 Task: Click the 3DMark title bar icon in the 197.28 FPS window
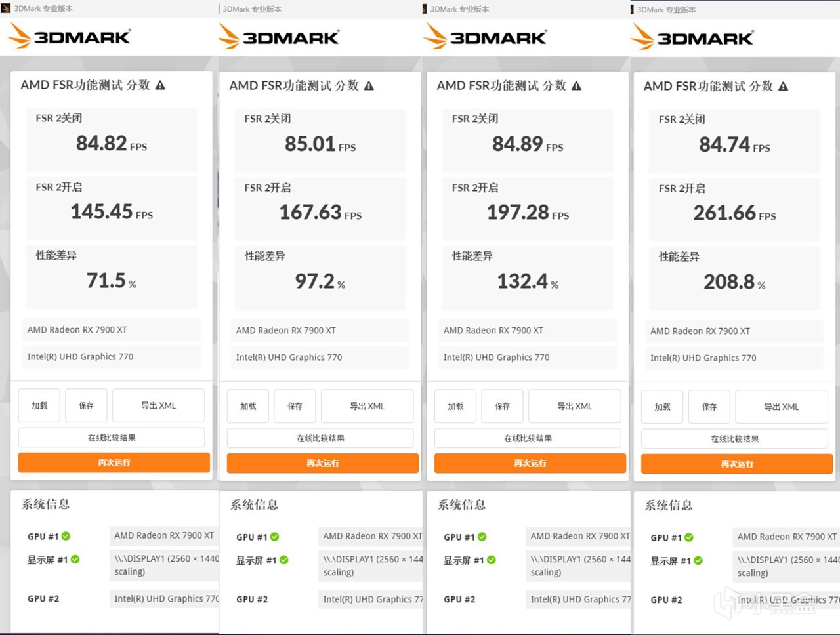(425, 9)
